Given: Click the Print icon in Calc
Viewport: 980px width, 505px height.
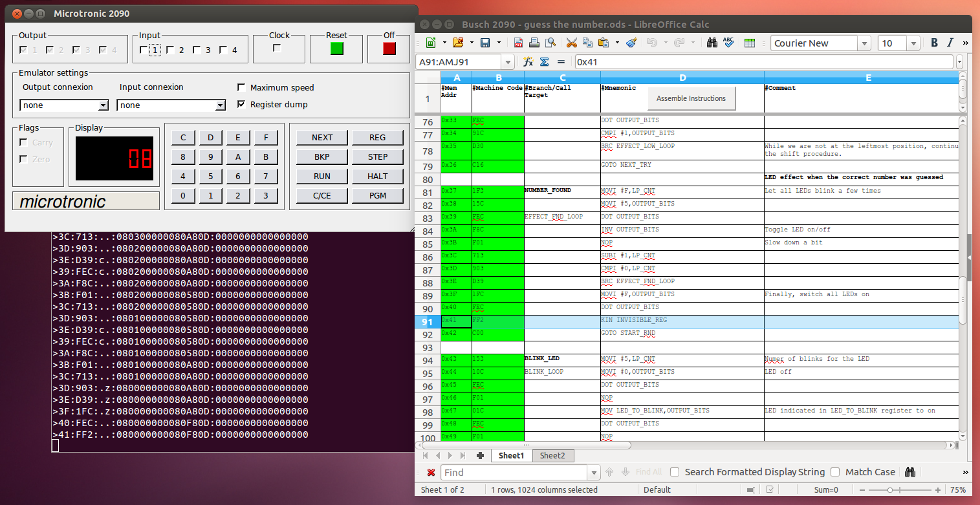Looking at the screenshot, I should pyautogui.click(x=534, y=43).
